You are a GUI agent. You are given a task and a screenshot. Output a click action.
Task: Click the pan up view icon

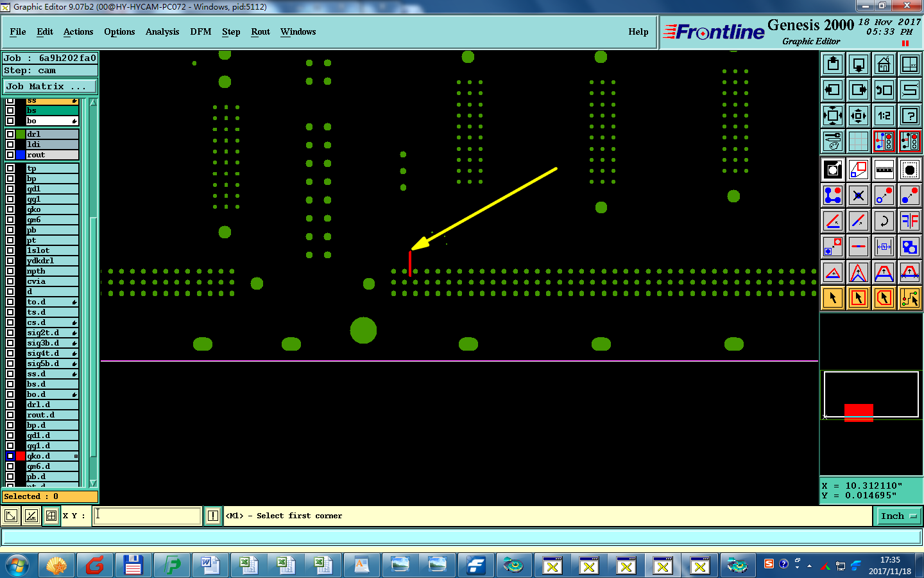[x=833, y=64]
